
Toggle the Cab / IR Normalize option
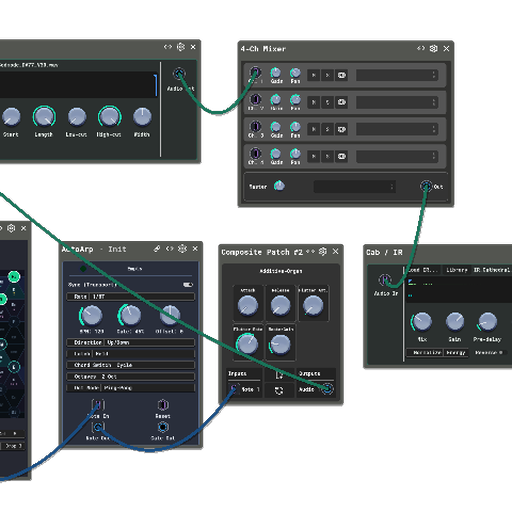point(426,353)
